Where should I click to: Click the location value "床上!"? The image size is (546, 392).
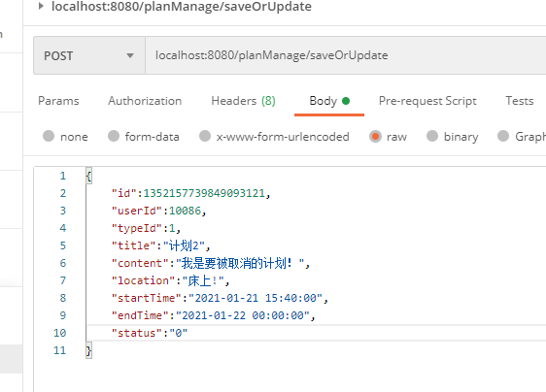click(203, 280)
